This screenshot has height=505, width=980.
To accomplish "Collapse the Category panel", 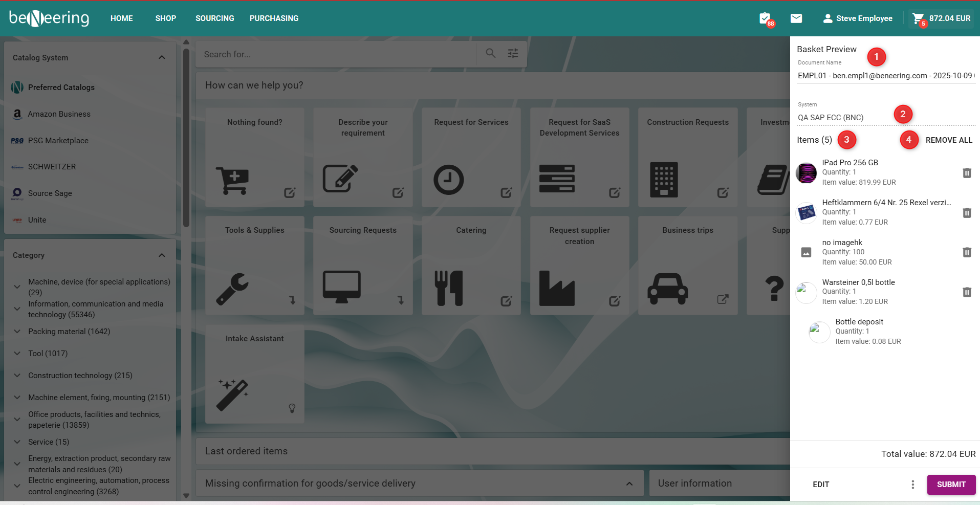I will [162, 255].
